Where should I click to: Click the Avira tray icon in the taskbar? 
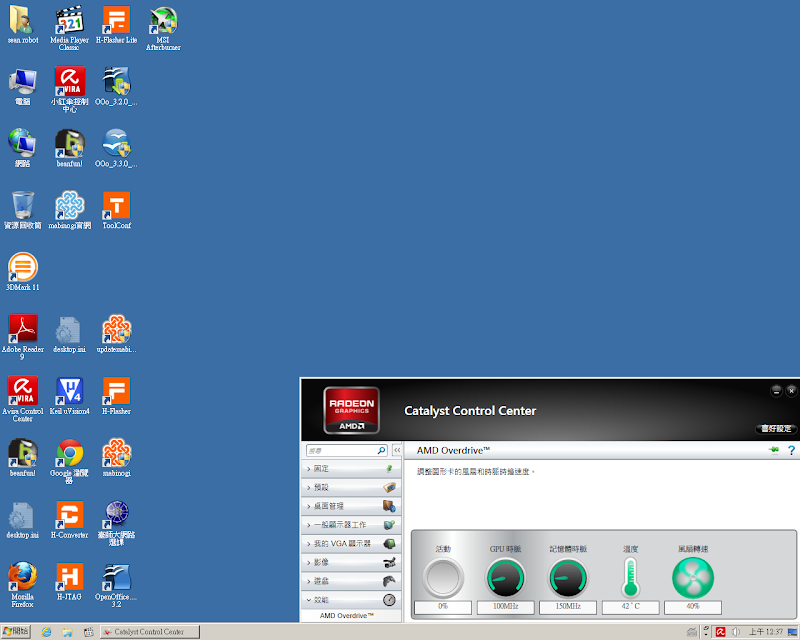coord(720,632)
